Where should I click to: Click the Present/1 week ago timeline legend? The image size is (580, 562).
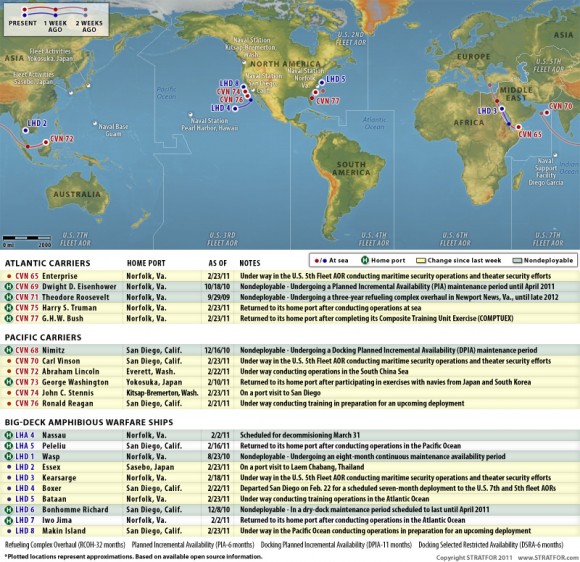pyautogui.click(x=56, y=19)
